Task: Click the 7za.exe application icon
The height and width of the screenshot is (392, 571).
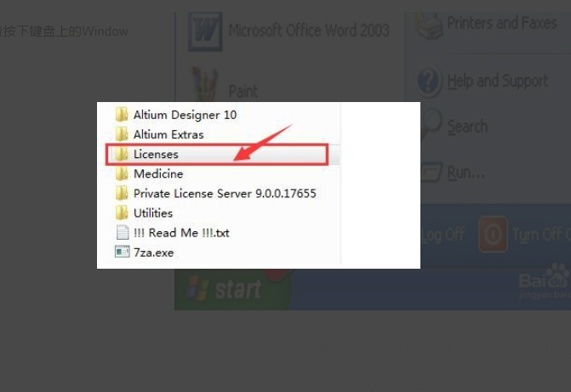Action: pos(122,252)
